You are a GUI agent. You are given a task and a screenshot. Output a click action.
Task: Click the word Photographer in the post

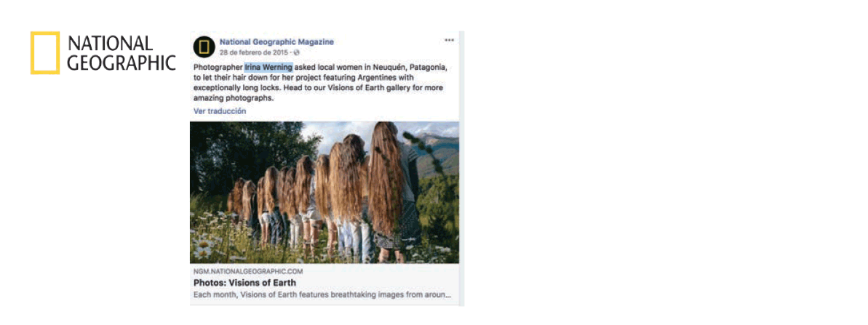point(219,68)
